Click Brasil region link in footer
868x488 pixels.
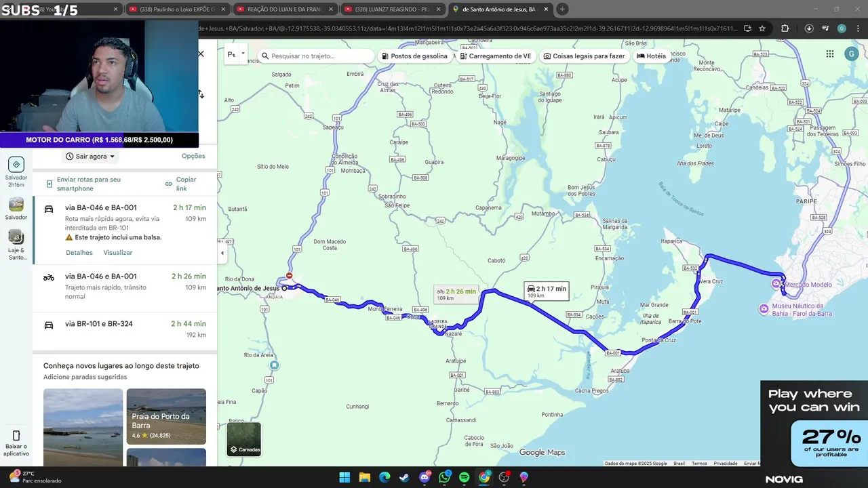[679, 464]
